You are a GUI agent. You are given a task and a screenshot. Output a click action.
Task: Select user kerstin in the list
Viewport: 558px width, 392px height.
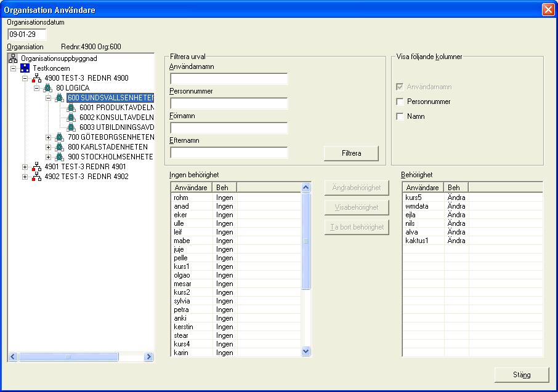[x=184, y=327]
